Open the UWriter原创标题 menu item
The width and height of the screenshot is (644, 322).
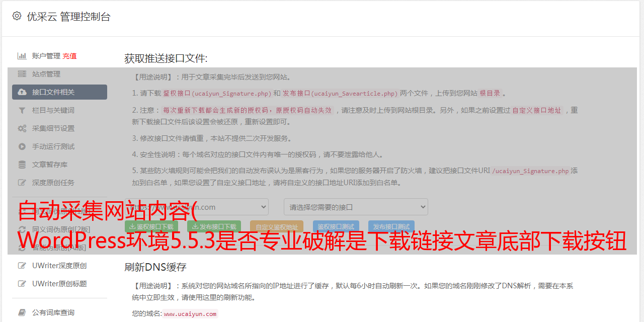[59, 284]
